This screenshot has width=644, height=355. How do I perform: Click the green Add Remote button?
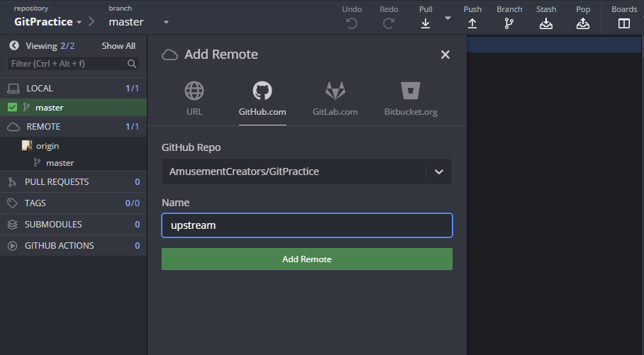307,259
